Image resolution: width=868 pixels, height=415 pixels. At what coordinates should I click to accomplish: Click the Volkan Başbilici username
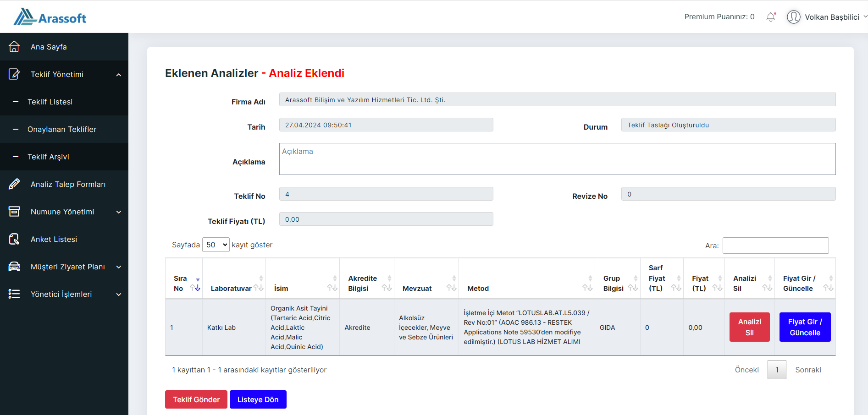832,17
